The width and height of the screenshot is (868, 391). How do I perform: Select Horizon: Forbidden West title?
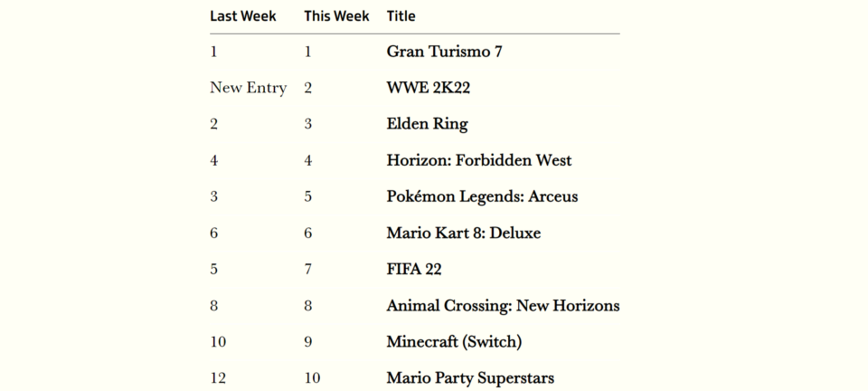tap(479, 160)
